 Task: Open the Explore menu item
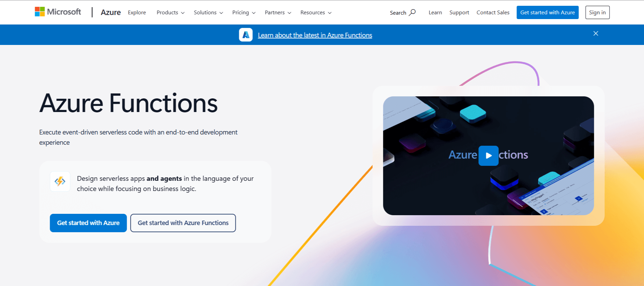click(x=137, y=12)
